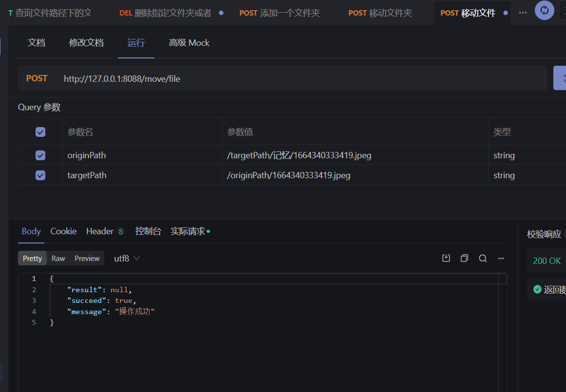Expand the POST 移动文件夹 tab
566x392 pixels.
(380, 13)
